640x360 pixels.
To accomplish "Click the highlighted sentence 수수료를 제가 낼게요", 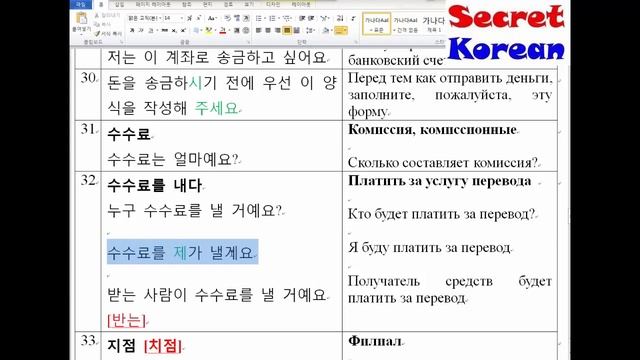I will click(x=182, y=252).
